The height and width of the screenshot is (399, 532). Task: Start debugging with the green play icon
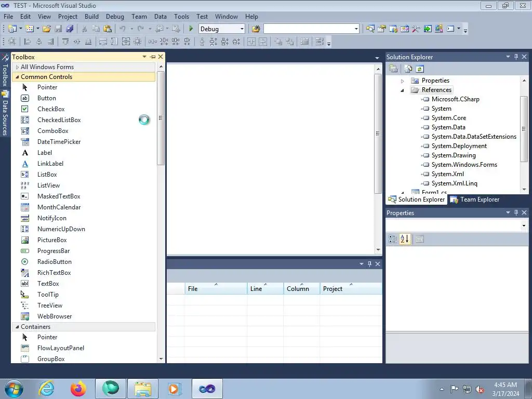pos(191,29)
